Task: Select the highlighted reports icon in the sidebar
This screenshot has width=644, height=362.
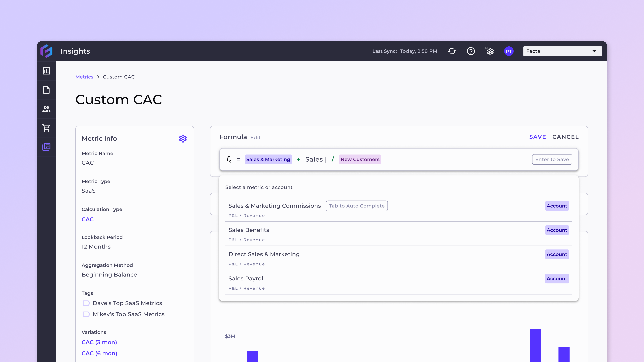Action: 46,147
